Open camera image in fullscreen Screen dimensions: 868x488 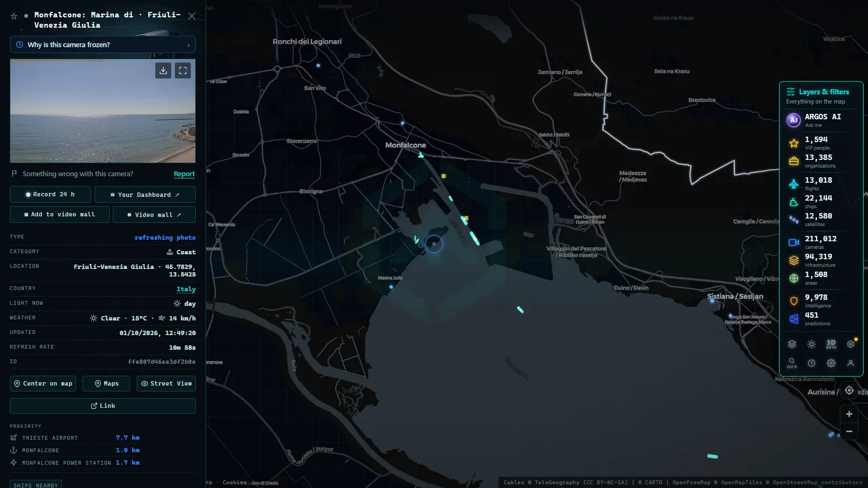coord(183,70)
